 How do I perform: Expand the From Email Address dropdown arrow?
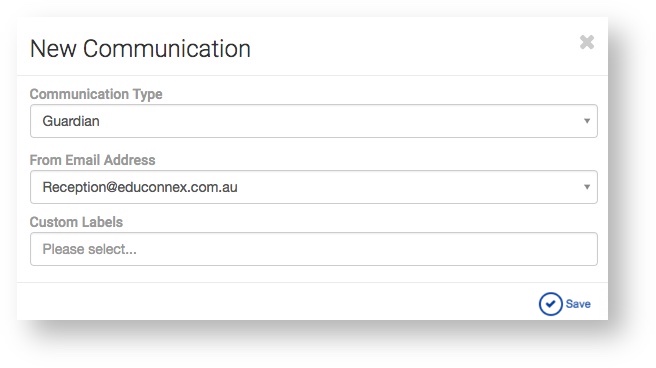coord(587,187)
